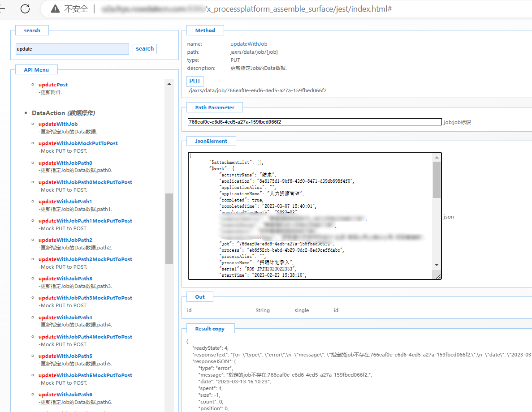Click the request URL text below PUT
This screenshot has width=532, height=412.
256,90
